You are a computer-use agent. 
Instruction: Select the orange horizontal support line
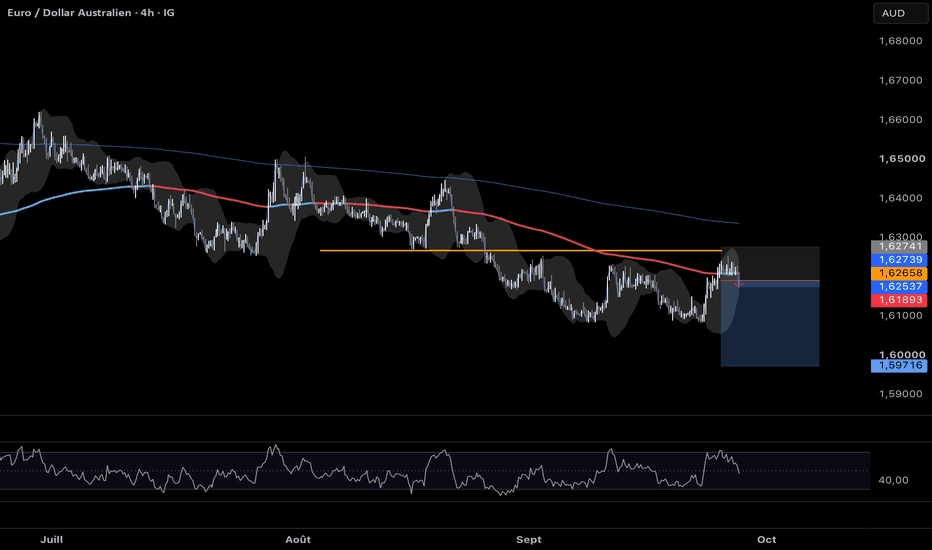click(x=520, y=251)
